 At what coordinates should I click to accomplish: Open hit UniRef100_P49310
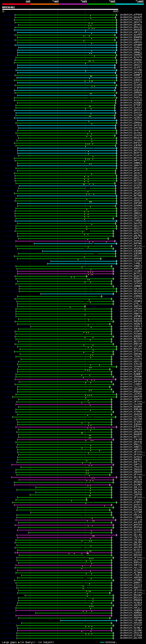pos(131,20)
